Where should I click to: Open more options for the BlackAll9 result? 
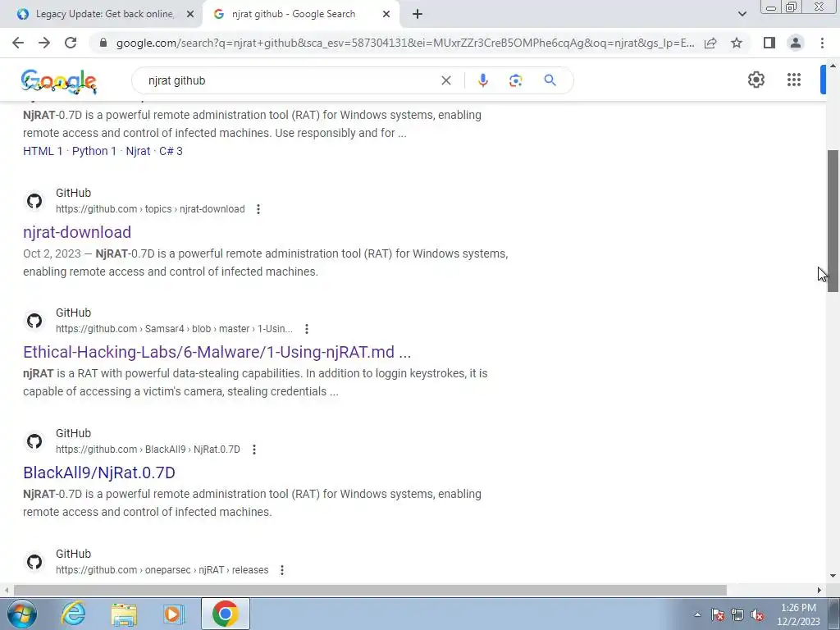coord(254,450)
